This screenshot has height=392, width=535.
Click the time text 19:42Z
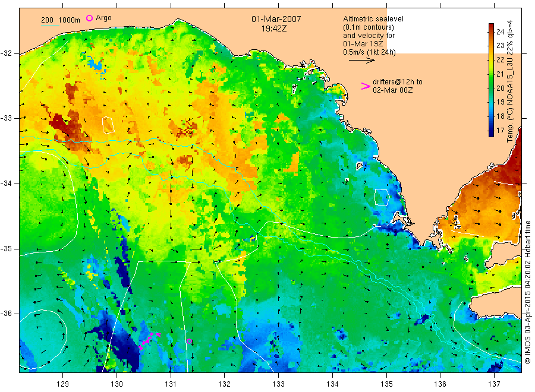pos(274,29)
